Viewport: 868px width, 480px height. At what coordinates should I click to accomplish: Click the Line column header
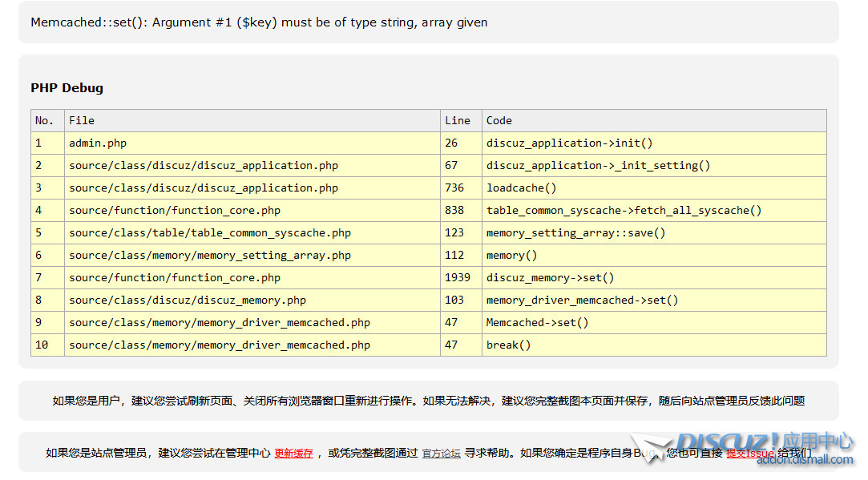[458, 121]
